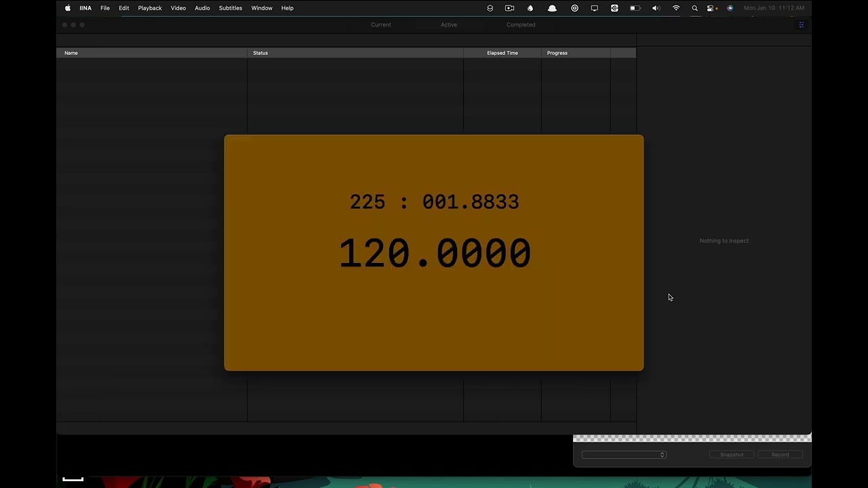The width and height of the screenshot is (868, 488).
Task: Open the Wi-Fi status menu
Action: [676, 8]
